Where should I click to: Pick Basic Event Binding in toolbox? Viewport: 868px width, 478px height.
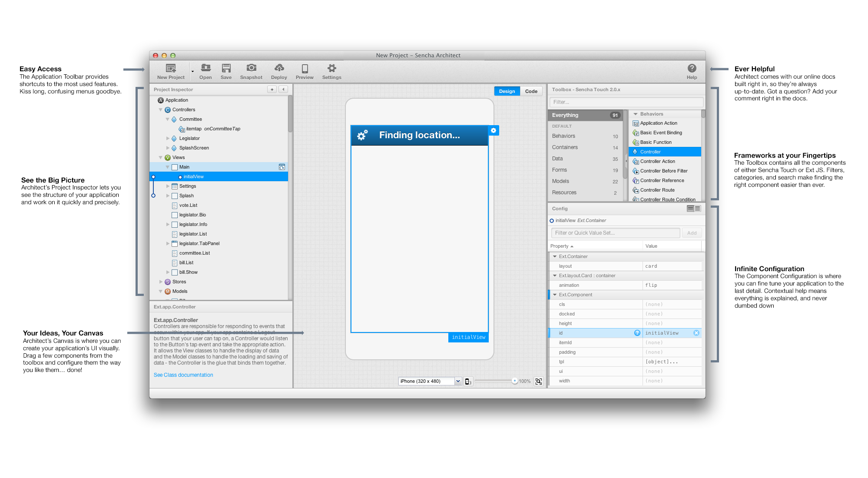665,133
